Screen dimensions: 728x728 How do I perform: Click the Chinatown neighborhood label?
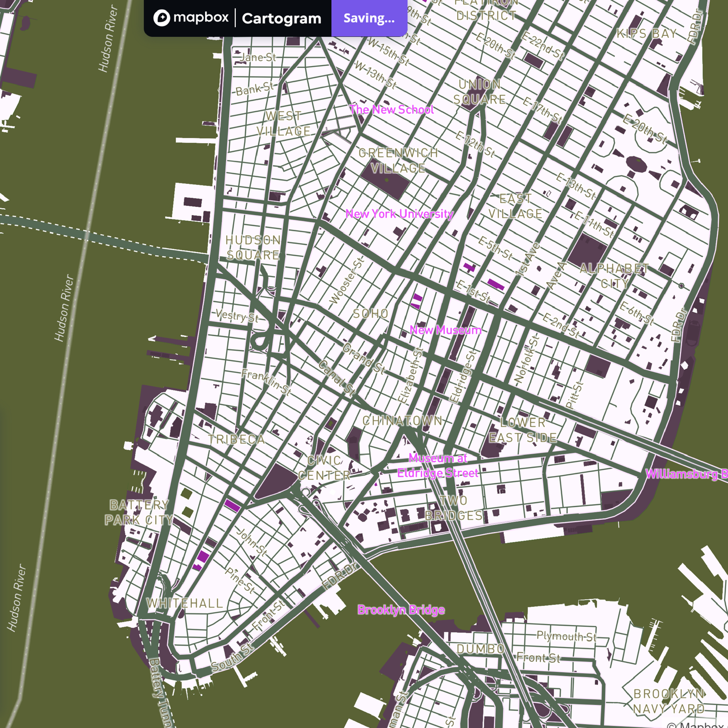403,421
